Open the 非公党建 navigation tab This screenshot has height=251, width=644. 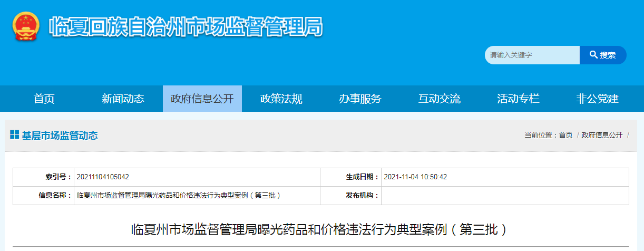(x=598, y=99)
